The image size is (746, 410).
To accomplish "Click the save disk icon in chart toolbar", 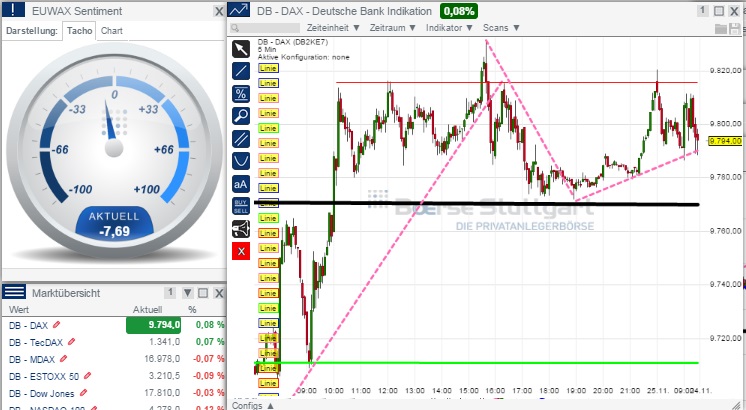I will point(734,29).
